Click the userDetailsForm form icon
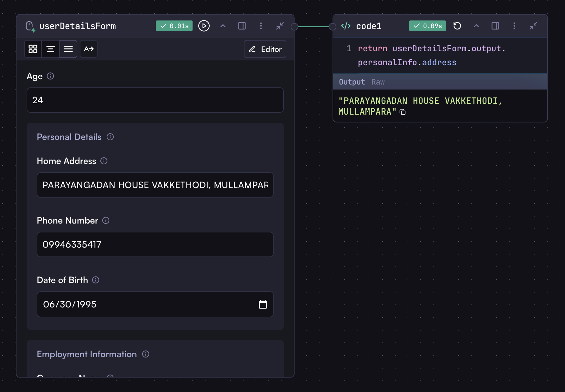Viewport: 565px width, 392px height. (x=30, y=26)
